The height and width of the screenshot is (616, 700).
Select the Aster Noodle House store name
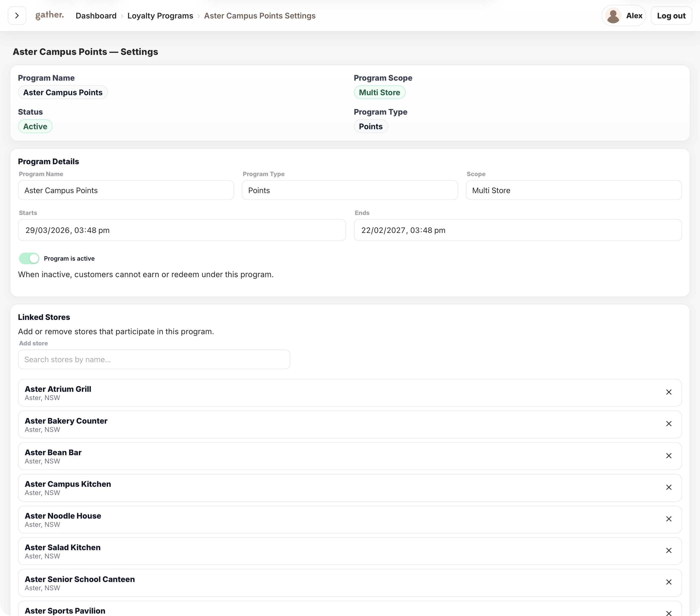click(63, 516)
